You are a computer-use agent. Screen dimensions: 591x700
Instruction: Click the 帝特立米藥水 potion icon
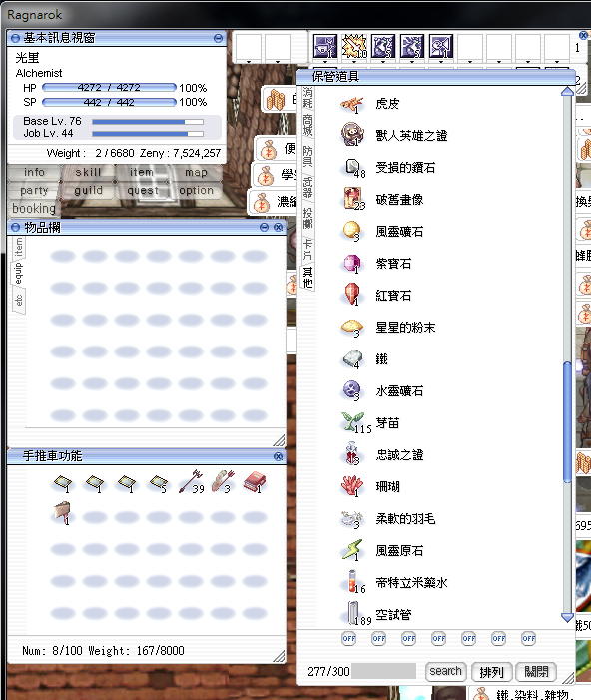pos(354,582)
